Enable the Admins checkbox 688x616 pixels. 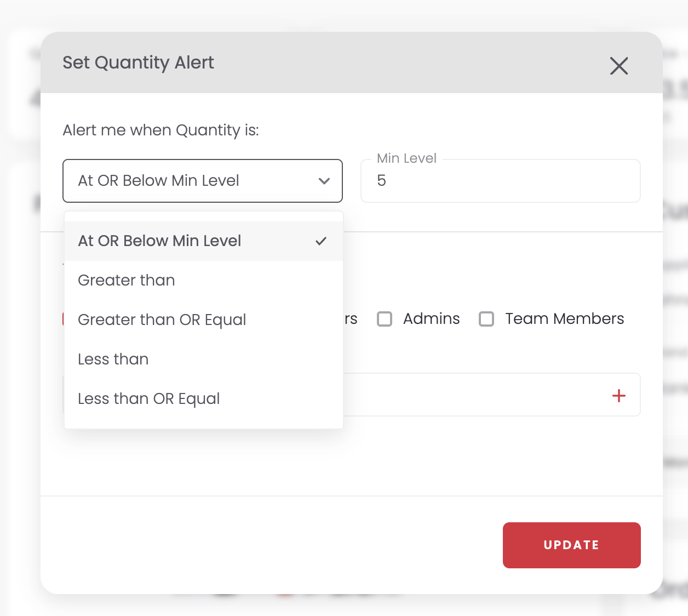pos(385,319)
